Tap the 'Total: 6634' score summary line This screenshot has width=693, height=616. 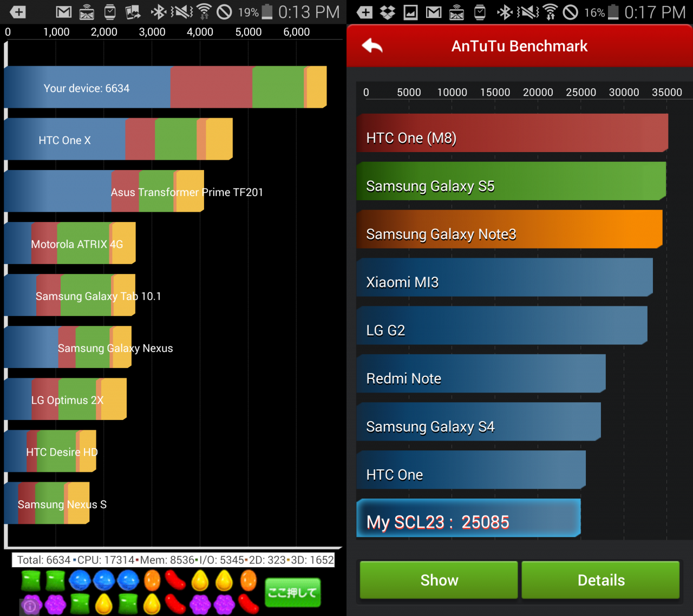174,560
